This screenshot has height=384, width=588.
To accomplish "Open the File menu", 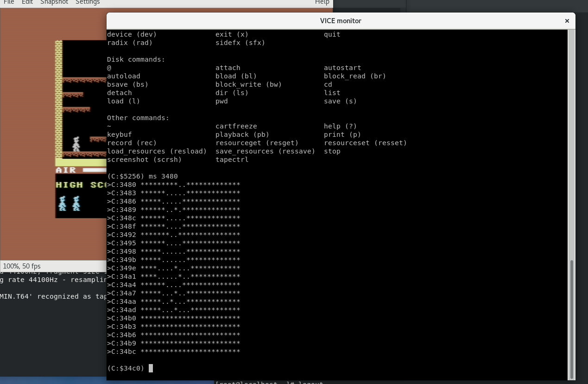I will [x=8, y=2].
